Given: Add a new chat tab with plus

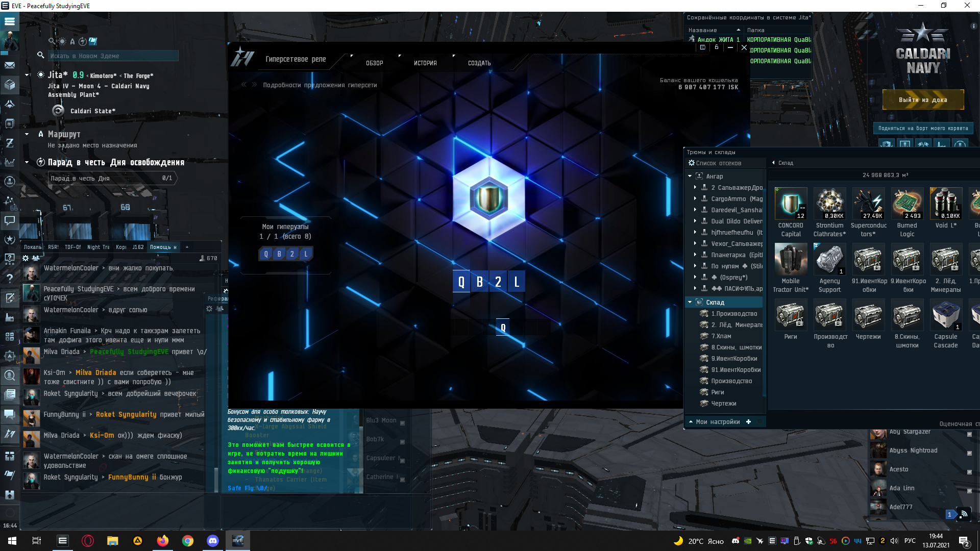Looking at the screenshot, I should (187, 247).
